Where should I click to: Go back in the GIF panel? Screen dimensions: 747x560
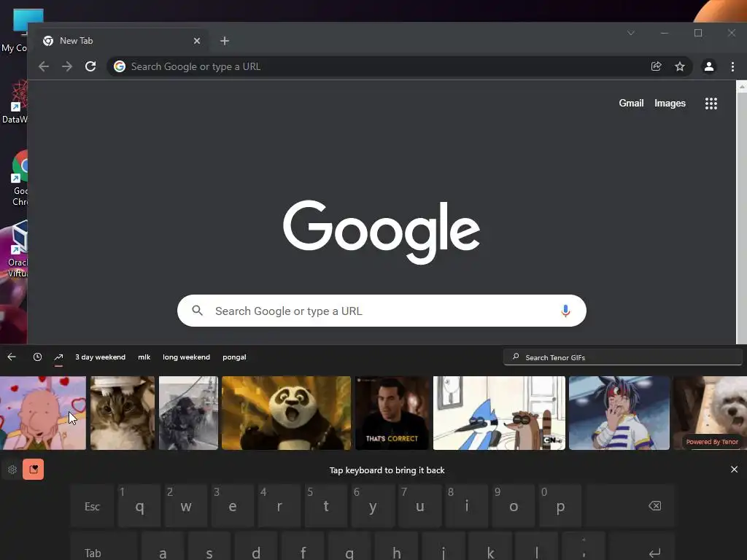pyautogui.click(x=12, y=357)
